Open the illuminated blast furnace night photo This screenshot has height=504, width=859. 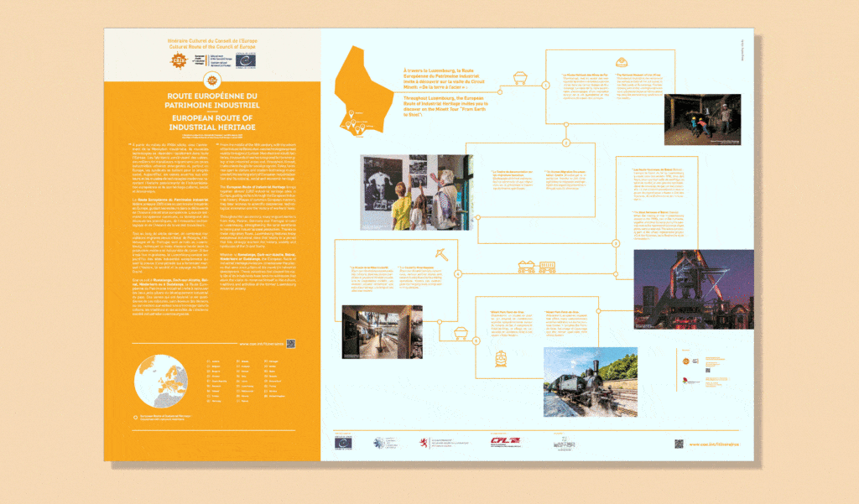pyautogui.click(x=694, y=289)
